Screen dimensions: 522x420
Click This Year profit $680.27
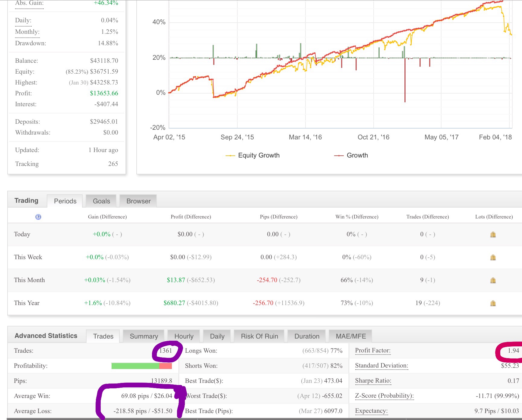[174, 303]
